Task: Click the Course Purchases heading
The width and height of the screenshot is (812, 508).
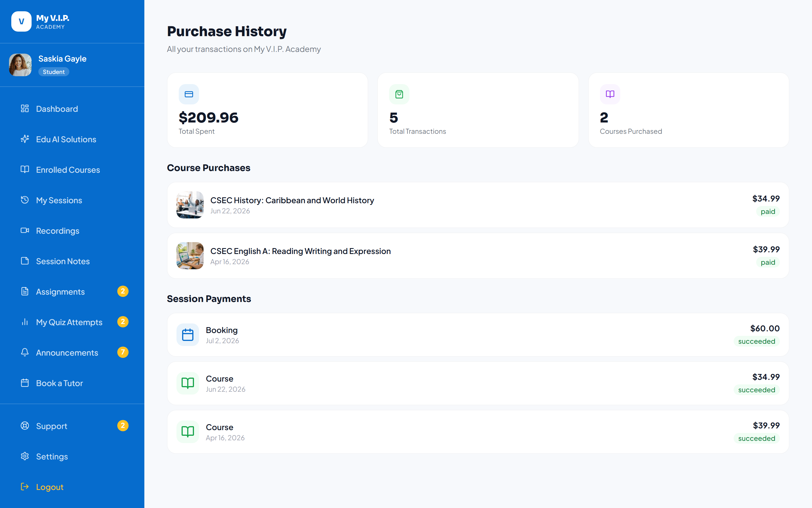Action: click(208, 168)
